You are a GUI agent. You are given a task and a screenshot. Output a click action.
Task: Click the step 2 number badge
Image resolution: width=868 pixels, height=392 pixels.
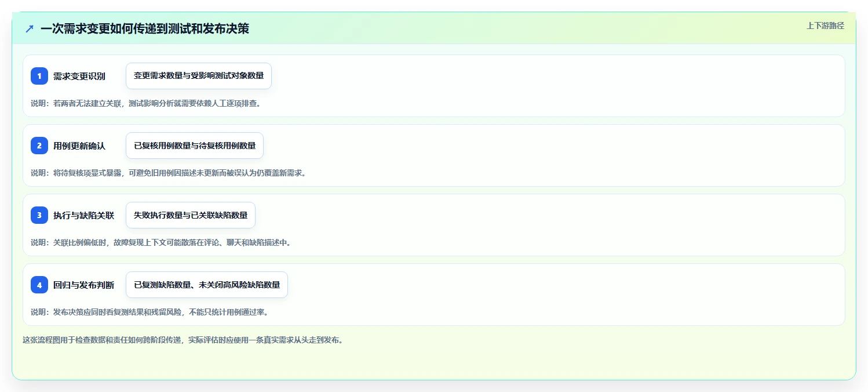pos(39,146)
